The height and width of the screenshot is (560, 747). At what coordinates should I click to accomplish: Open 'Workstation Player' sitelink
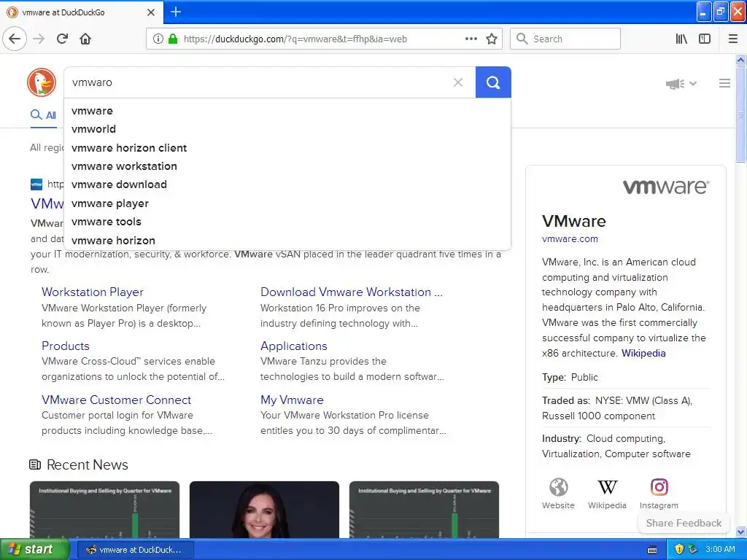click(93, 292)
